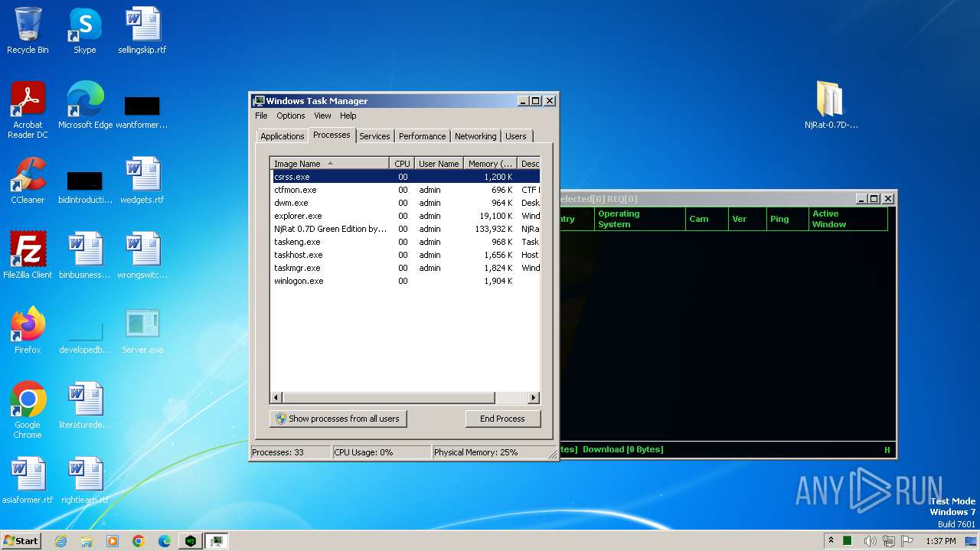Launch Firefox from the desktop
The height and width of the screenshot is (551, 980).
28,331
